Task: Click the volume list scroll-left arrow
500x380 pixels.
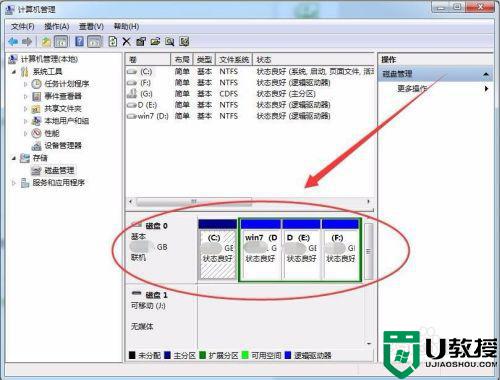Action: (131, 202)
